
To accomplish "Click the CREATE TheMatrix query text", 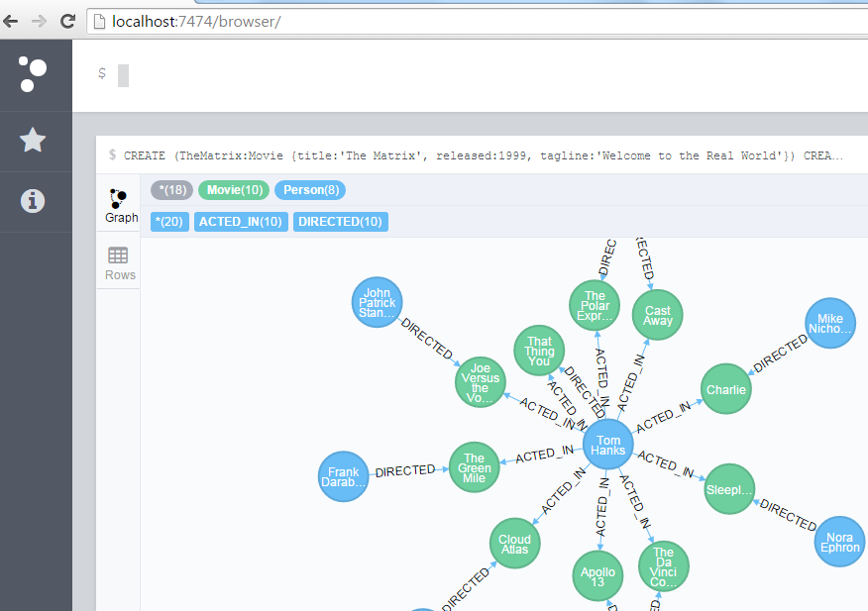I will point(483,155).
